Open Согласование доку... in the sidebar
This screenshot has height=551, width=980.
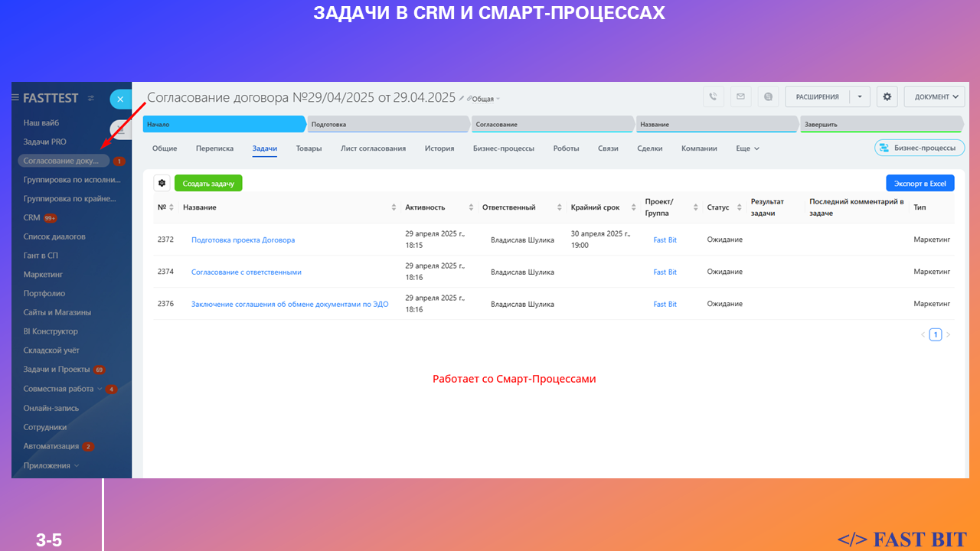point(64,161)
